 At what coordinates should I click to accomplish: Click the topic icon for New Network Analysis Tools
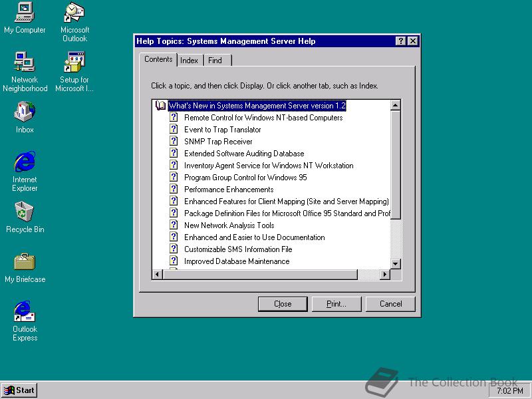[x=174, y=225]
